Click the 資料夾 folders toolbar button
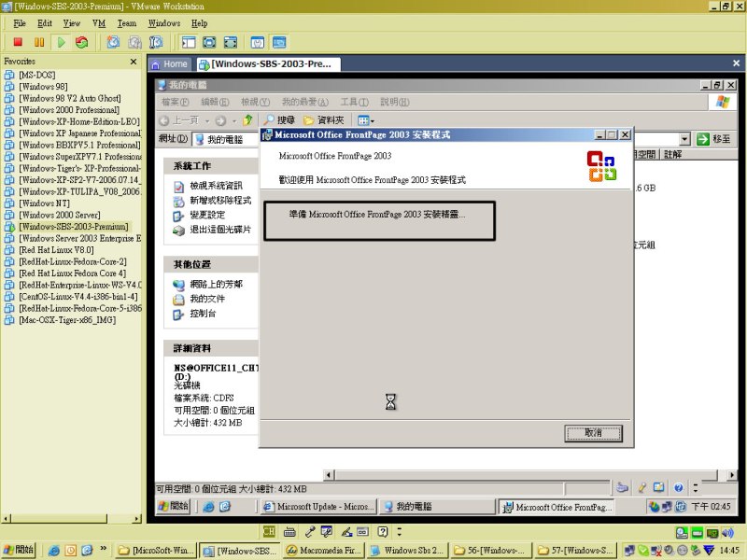Screen dimensions: 747x560 (x=324, y=120)
